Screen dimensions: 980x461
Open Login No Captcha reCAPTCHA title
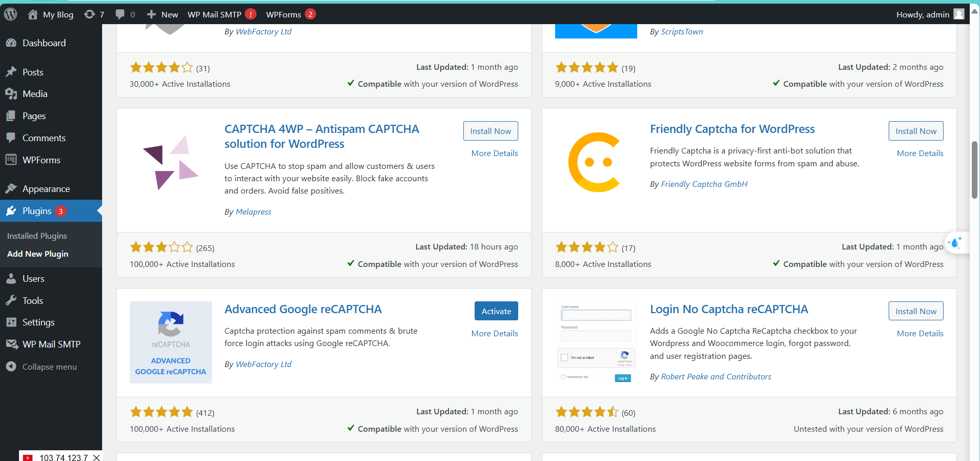pyautogui.click(x=729, y=310)
